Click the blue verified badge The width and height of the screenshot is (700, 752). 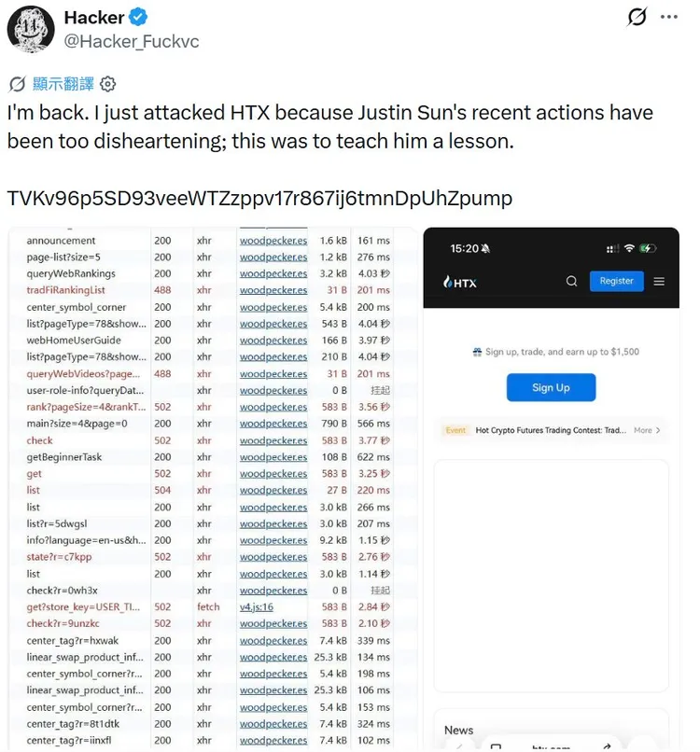tap(138, 18)
